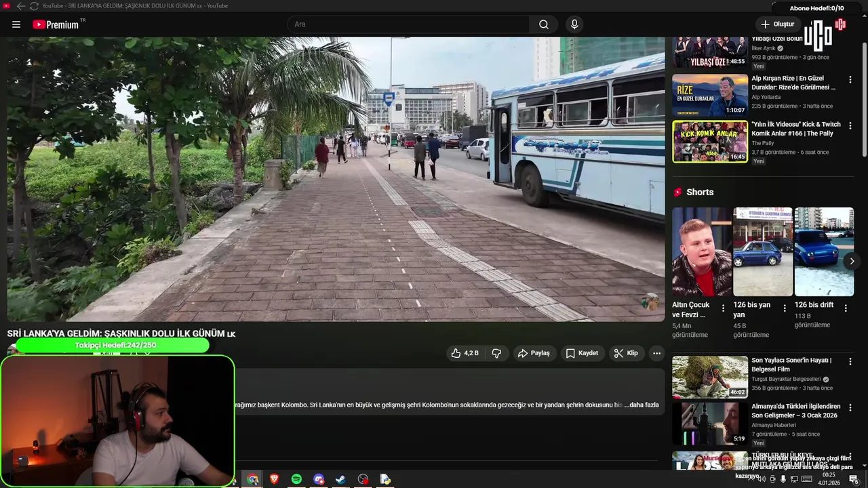Open Son Yaylacı Soner'in Hayatı title
Image resolution: width=868 pixels, height=488 pixels.
coord(791,365)
